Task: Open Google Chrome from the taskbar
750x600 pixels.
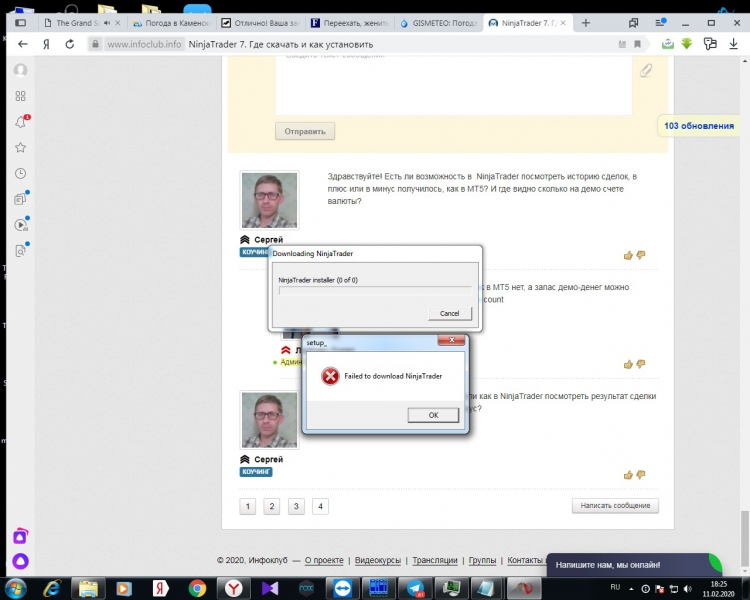Action: point(197,589)
